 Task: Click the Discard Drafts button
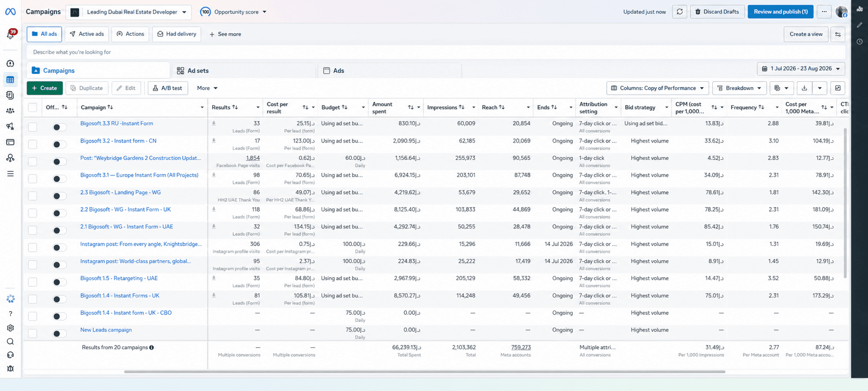(x=717, y=12)
